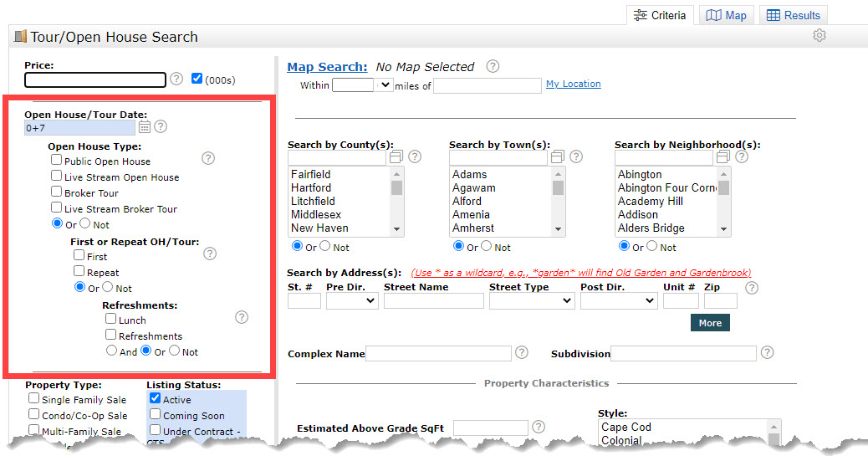This screenshot has height=456, width=868.
Task: Click the More button
Action: tap(710, 323)
